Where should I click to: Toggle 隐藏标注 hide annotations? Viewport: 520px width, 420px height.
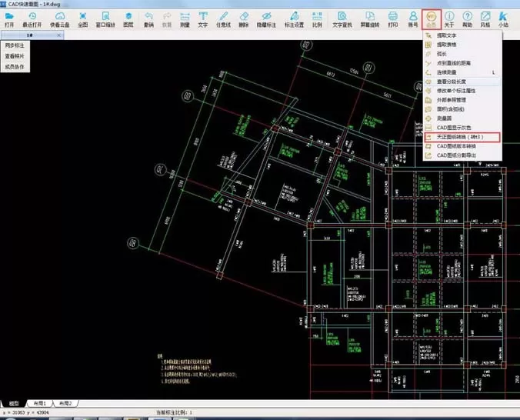266,19
